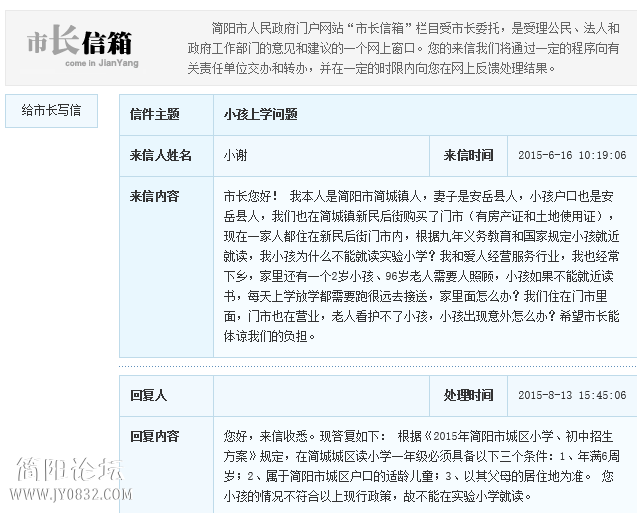Select the timestamp 2015-8-13 15:45:06

point(572,396)
